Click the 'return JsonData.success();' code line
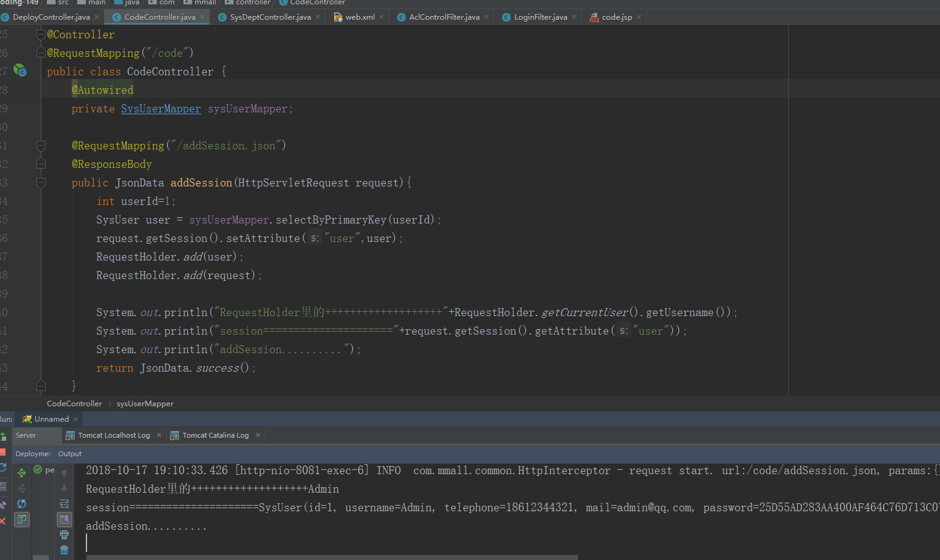This screenshot has width=940, height=560. (x=176, y=368)
